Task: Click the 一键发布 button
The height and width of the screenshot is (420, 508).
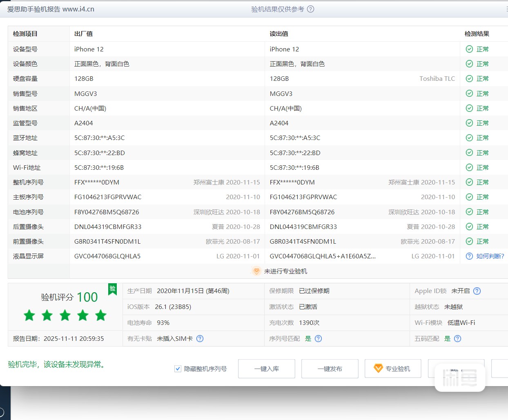Action: [330, 369]
